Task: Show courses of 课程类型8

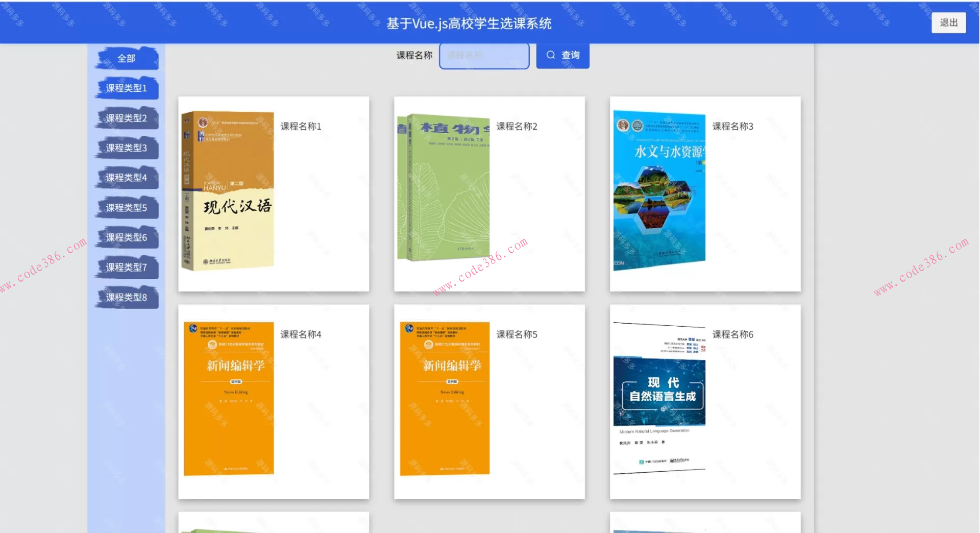Action: 127,297
